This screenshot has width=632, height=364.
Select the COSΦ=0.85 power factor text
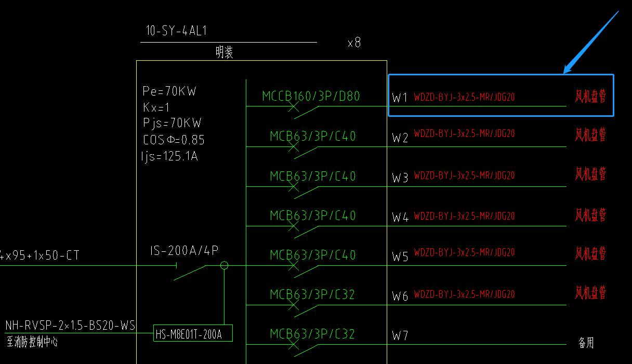coord(174,140)
